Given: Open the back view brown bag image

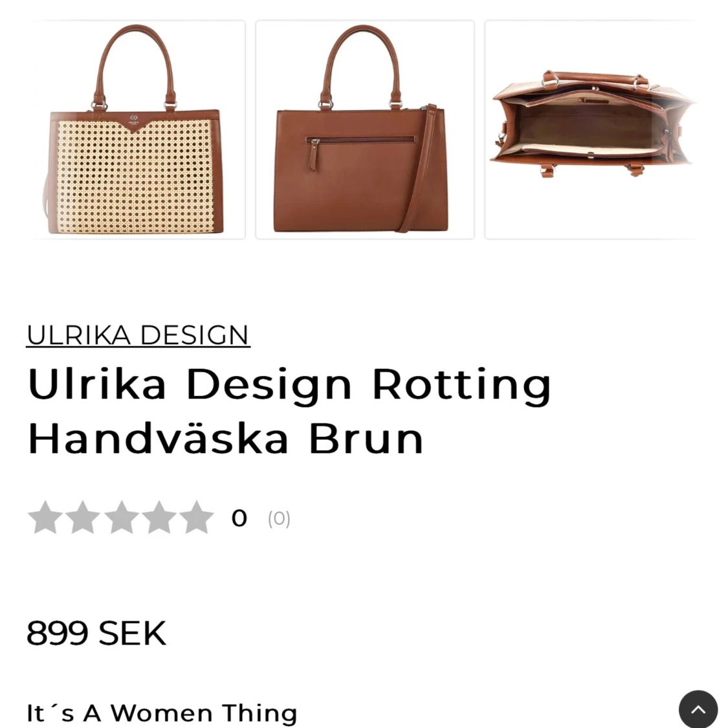Looking at the screenshot, I should coord(365,129).
